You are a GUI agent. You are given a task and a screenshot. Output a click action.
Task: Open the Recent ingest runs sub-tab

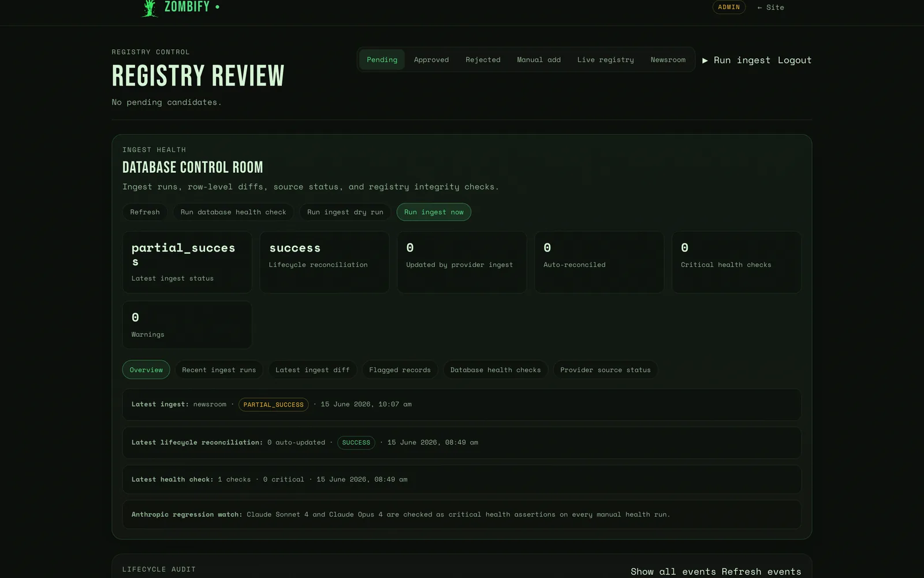(x=219, y=370)
